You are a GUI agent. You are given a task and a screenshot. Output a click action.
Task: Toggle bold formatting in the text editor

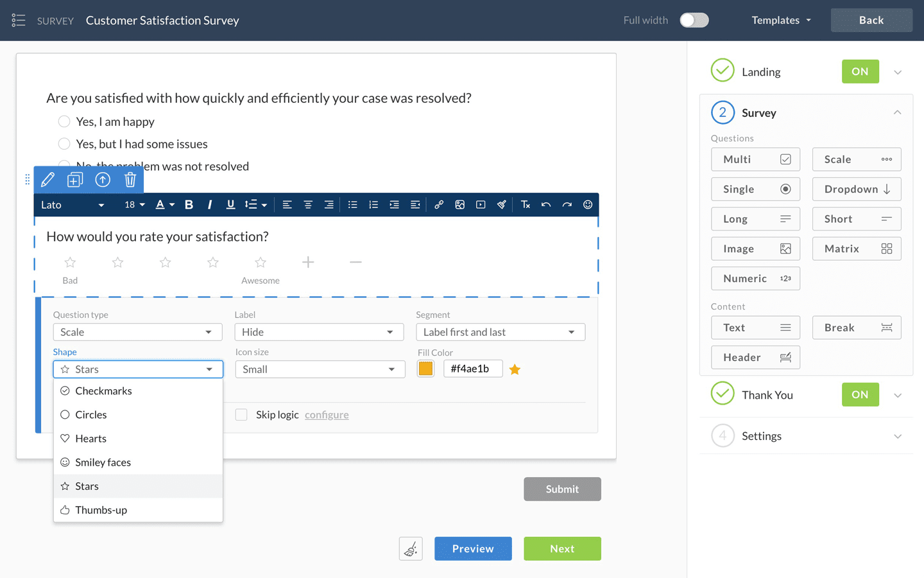189,204
